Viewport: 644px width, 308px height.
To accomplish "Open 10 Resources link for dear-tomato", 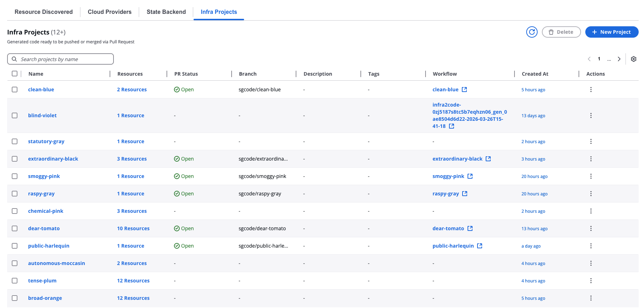I will pyautogui.click(x=133, y=228).
